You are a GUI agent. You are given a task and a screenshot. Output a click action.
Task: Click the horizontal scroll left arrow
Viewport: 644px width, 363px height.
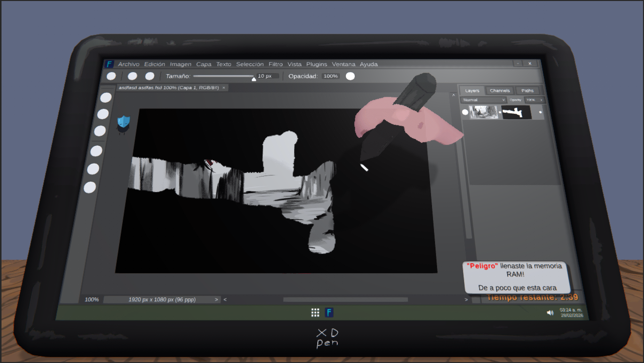(x=225, y=300)
